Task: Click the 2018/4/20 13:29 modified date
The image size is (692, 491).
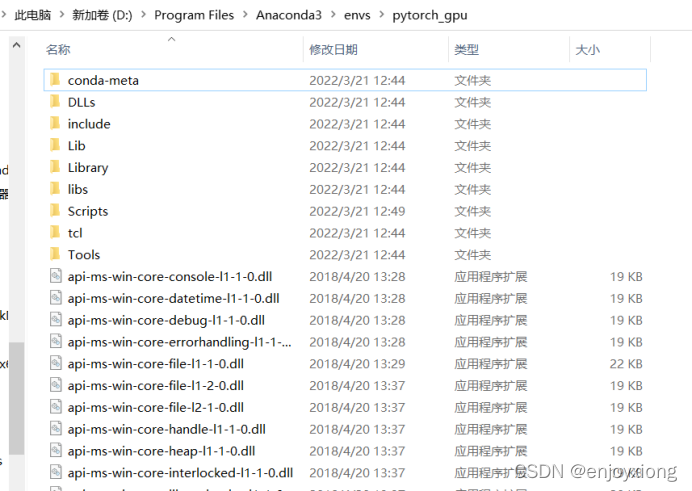Action: point(357,364)
